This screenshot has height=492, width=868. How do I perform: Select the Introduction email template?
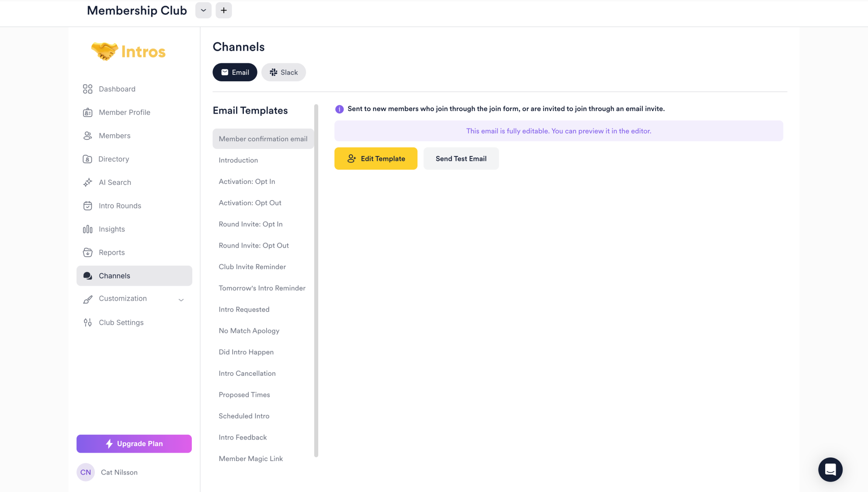coord(238,160)
